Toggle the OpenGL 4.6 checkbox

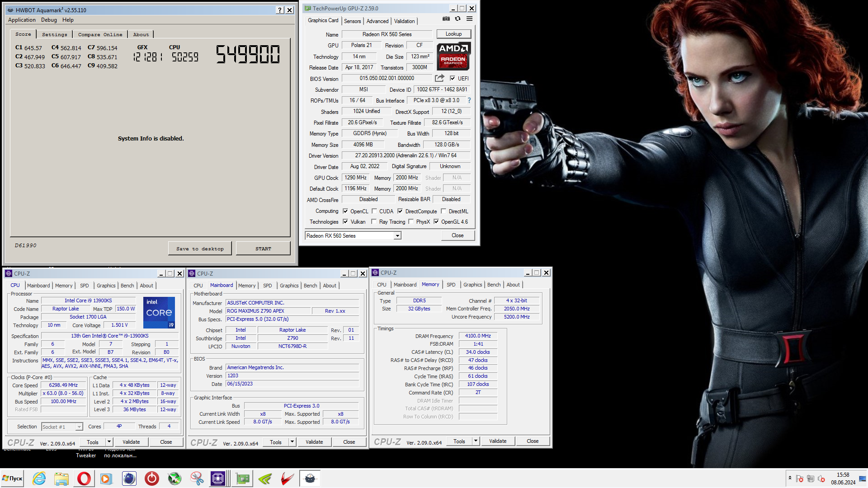436,221
